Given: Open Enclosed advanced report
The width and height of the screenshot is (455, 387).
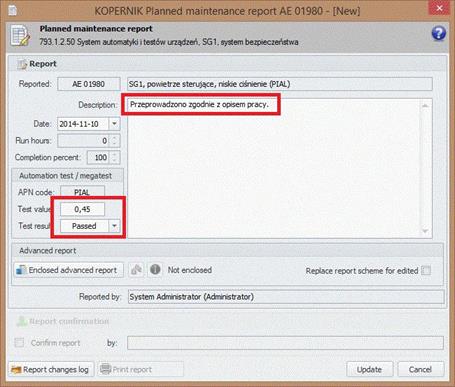Looking at the screenshot, I should click(x=69, y=270).
